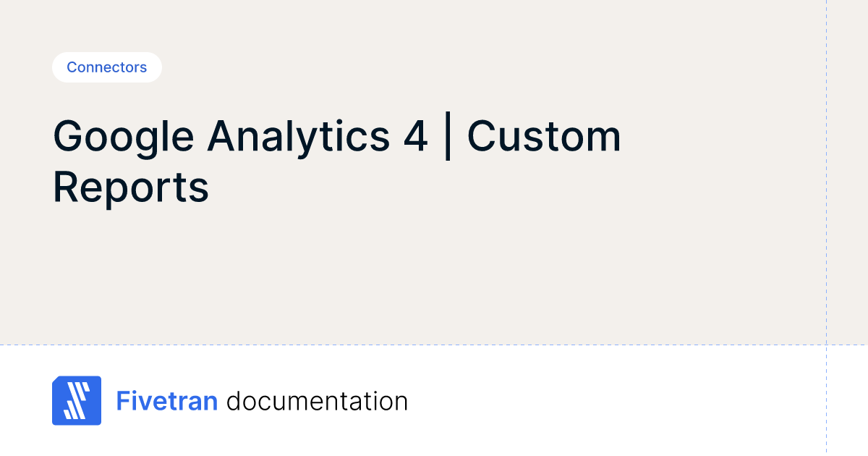Click the word Custom in title
Screen dimensions: 868x456
(544, 136)
